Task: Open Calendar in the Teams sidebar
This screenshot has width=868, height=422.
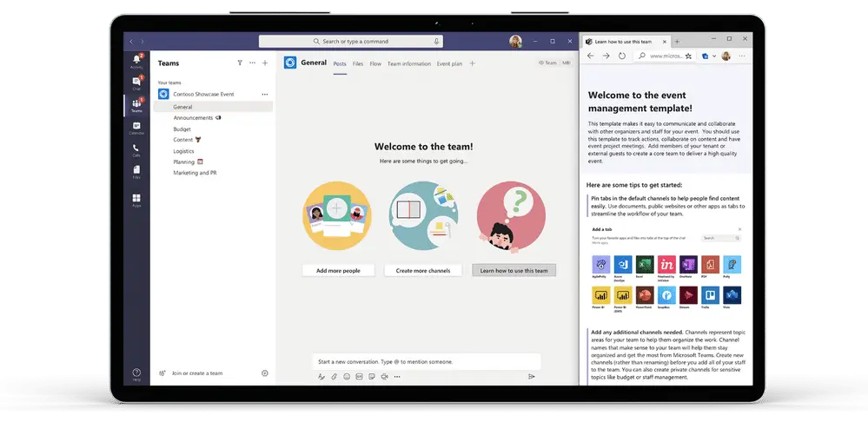Action: [x=136, y=128]
